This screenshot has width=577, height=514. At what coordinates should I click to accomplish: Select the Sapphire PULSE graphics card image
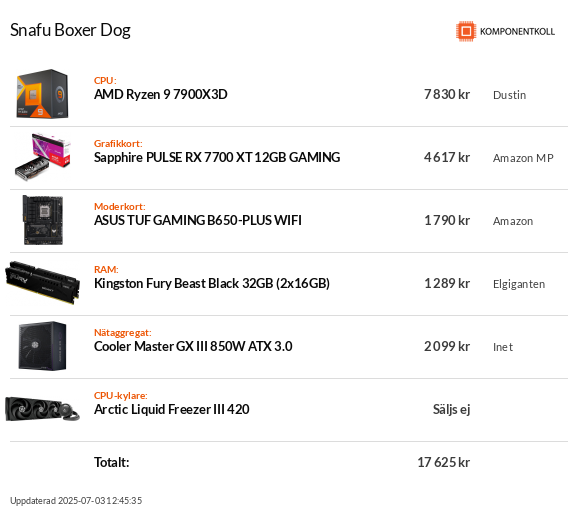point(43,157)
